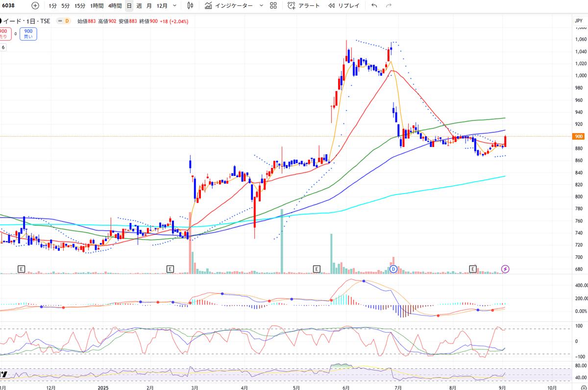Click the 始値883 open value

[86, 21]
